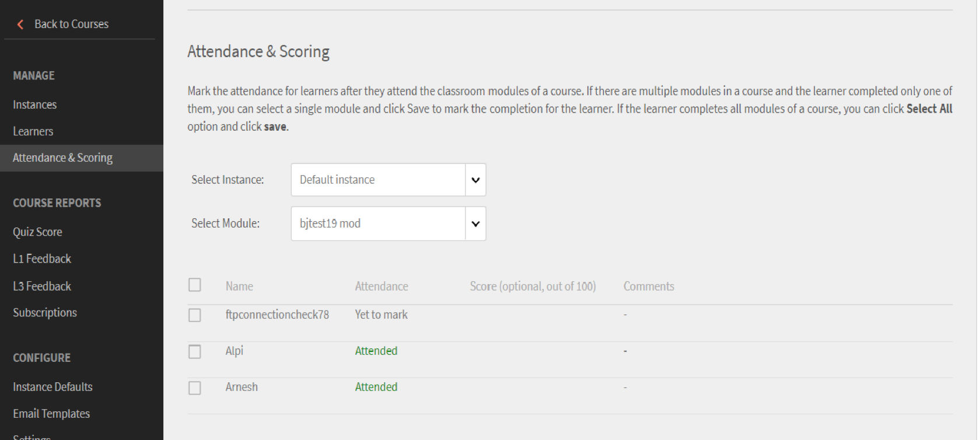Screen dimensions: 980x440
Task: Select Attendance & Scoring in the sidebar
Action: [x=63, y=158]
